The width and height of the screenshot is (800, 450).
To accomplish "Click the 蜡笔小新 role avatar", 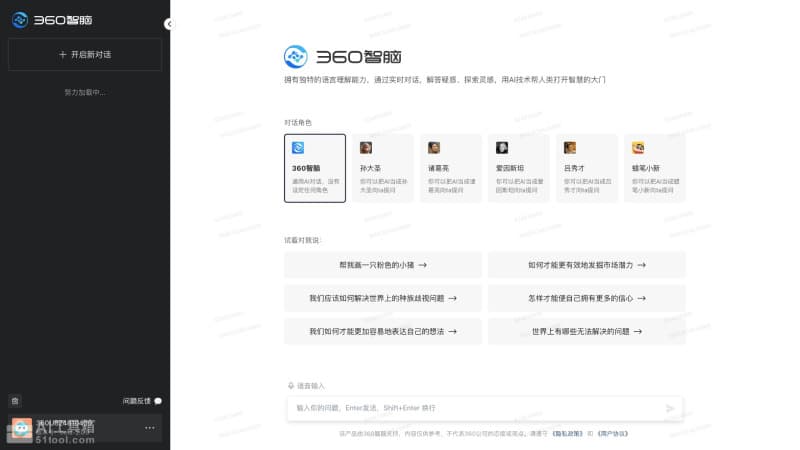I will (x=638, y=147).
